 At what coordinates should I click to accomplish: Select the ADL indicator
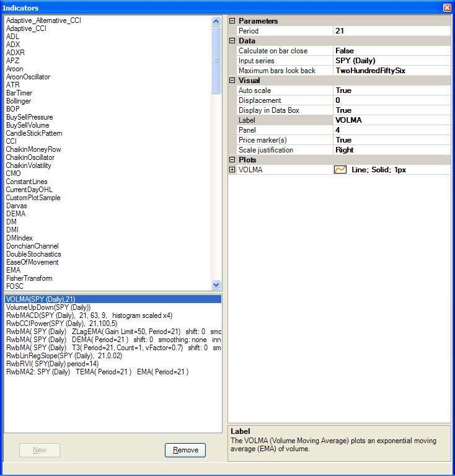(x=12, y=37)
